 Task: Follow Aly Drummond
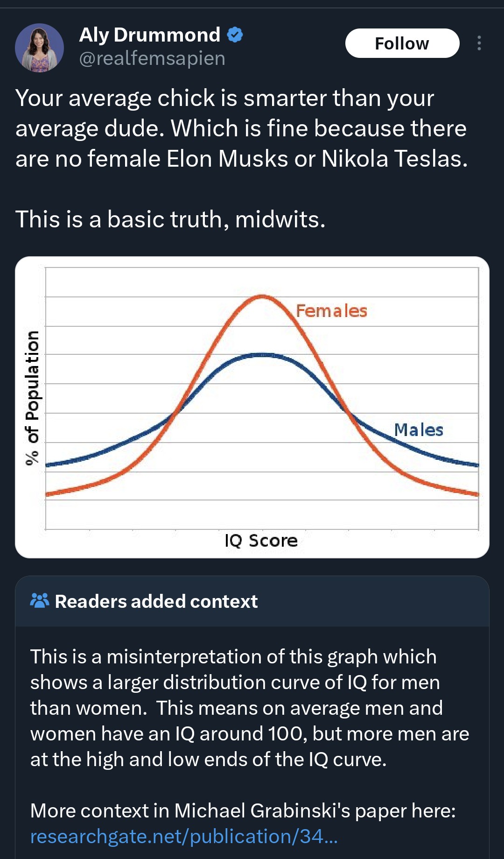(x=402, y=43)
